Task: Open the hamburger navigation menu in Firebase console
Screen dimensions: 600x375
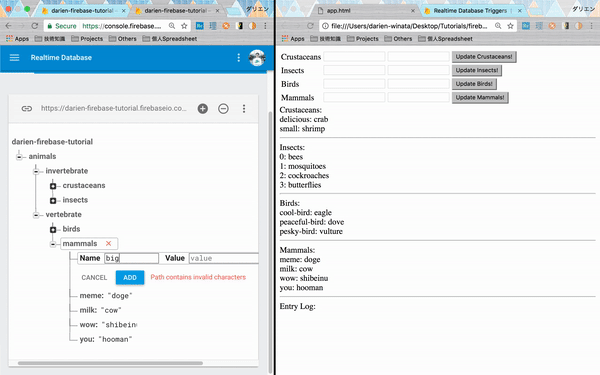Action: click(x=15, y=57)
